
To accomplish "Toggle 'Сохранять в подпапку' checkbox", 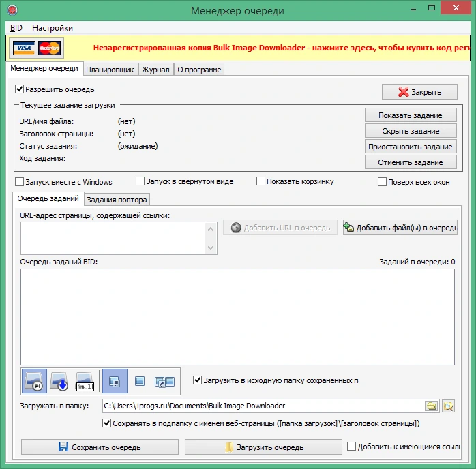I will (106, 423).
